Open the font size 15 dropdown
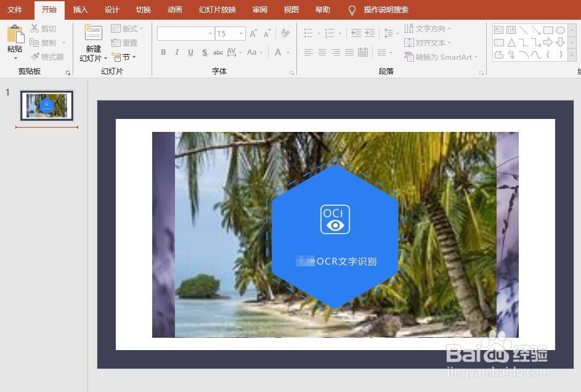This screenshot has width=581, height=392. pos(242,34)
